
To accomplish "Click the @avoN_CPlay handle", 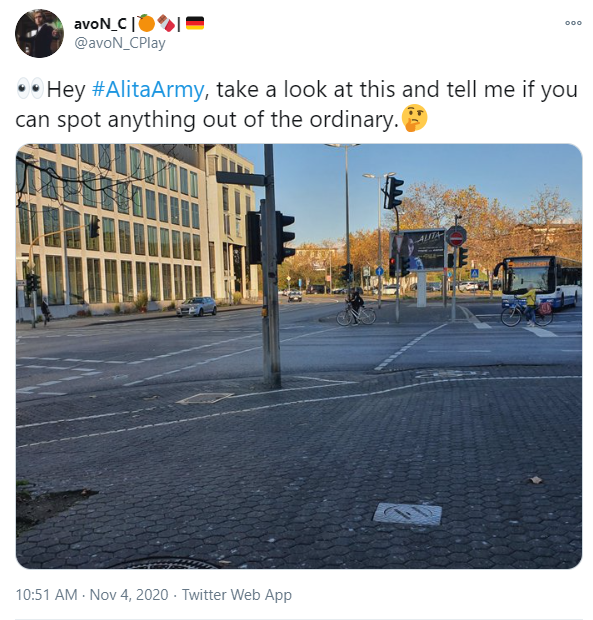I will click(x=120, y=43).
